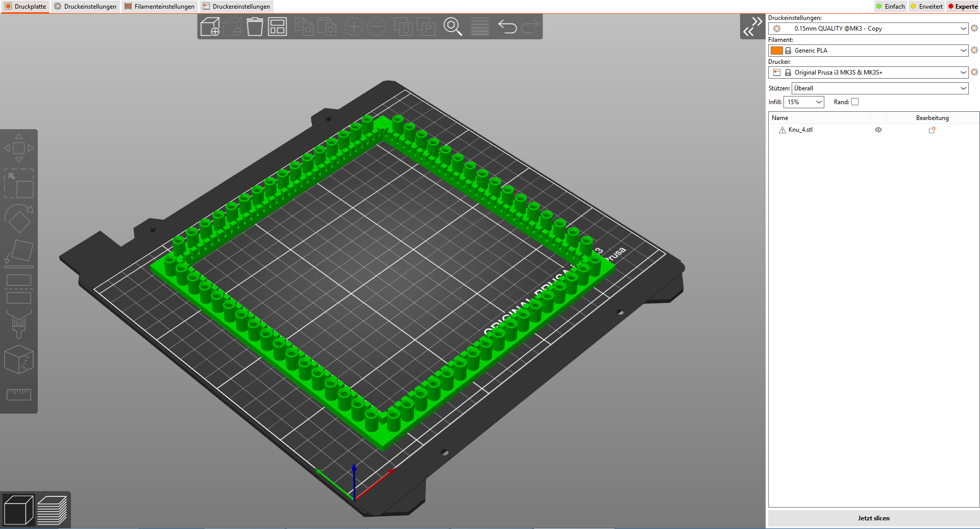The height and width of the screenshot is (529, 980).
Task: Click the Copy icon in the top toolbar
Action: coord(304,27)
